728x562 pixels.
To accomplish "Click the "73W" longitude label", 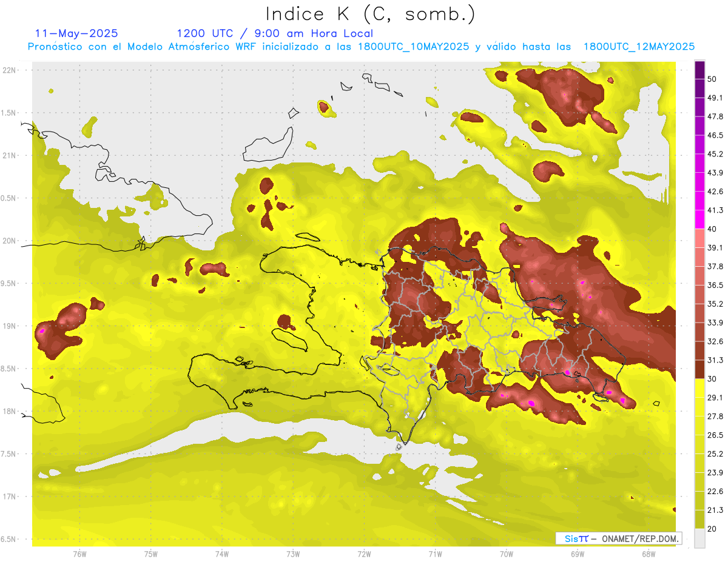I will 293,554.
